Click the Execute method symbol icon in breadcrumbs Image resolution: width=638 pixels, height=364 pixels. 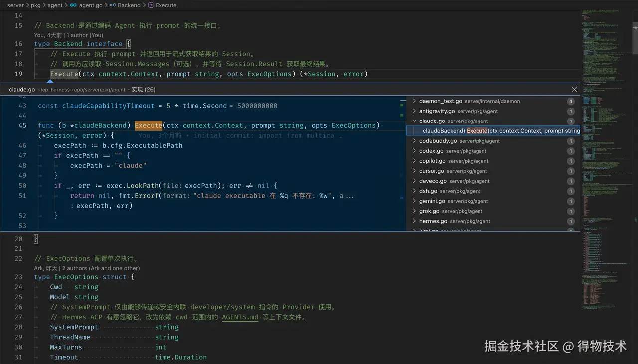tap(151, 5)
